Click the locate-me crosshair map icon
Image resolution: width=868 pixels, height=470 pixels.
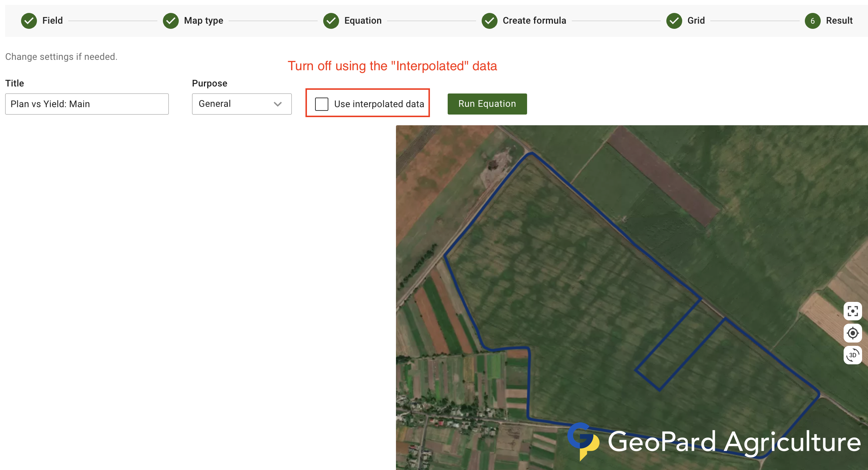852,333
